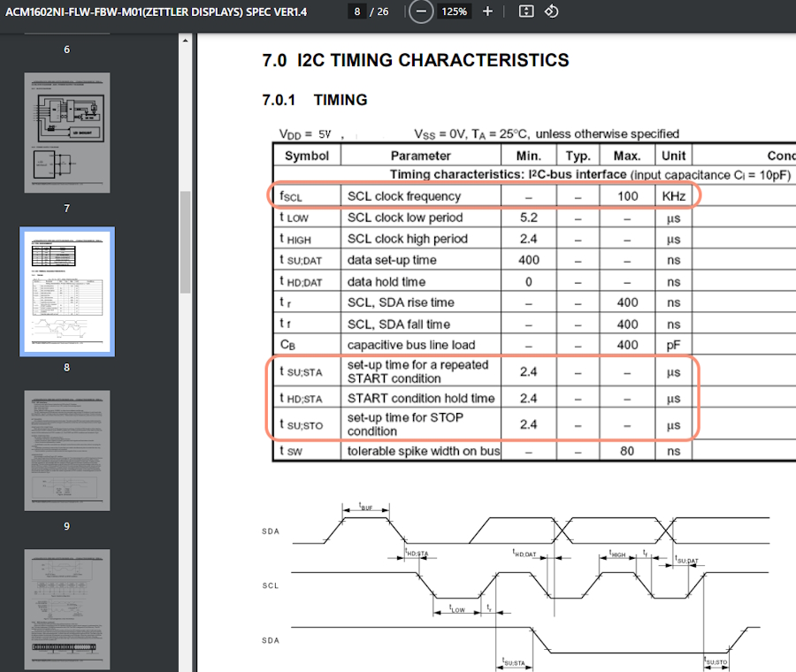Viewport: 796px width, 672px height.
Task: Click the "SCL, SDA fall time" cell
Action: (399, 324)
